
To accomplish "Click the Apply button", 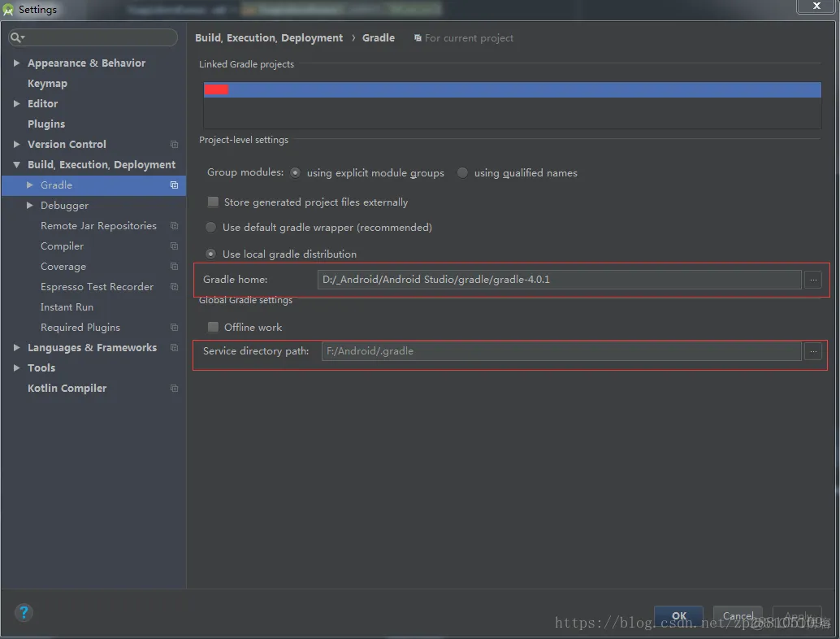I will (797, 616).
